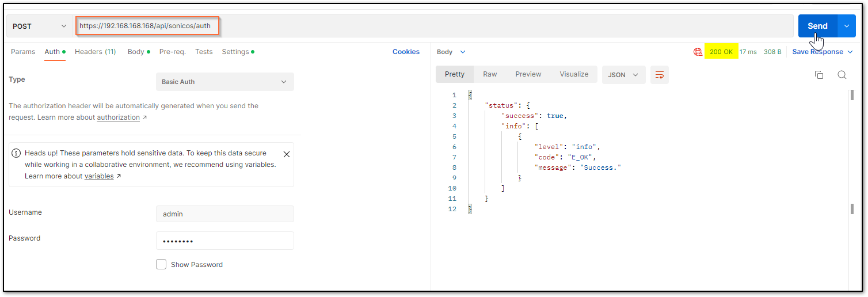This screenshot has height=297, width=868.
Task: Open the Send button's dropdown arrow
Action: click(846, 26)
